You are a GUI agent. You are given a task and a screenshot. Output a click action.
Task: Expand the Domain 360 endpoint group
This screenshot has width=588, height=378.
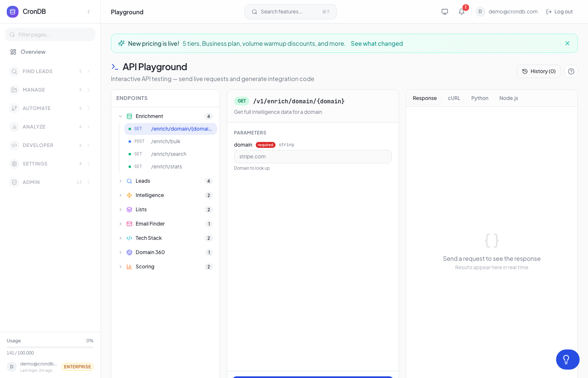click(x=121, y=252)
